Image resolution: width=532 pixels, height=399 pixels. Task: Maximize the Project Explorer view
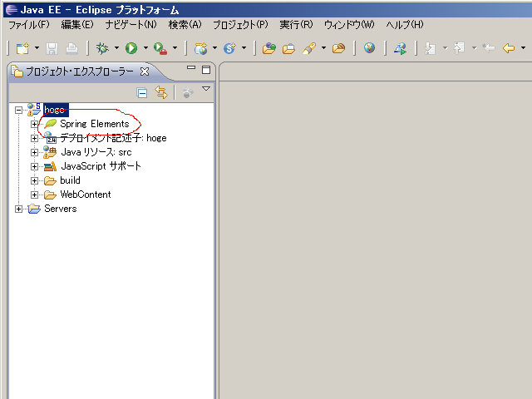(x=206, y=70)
